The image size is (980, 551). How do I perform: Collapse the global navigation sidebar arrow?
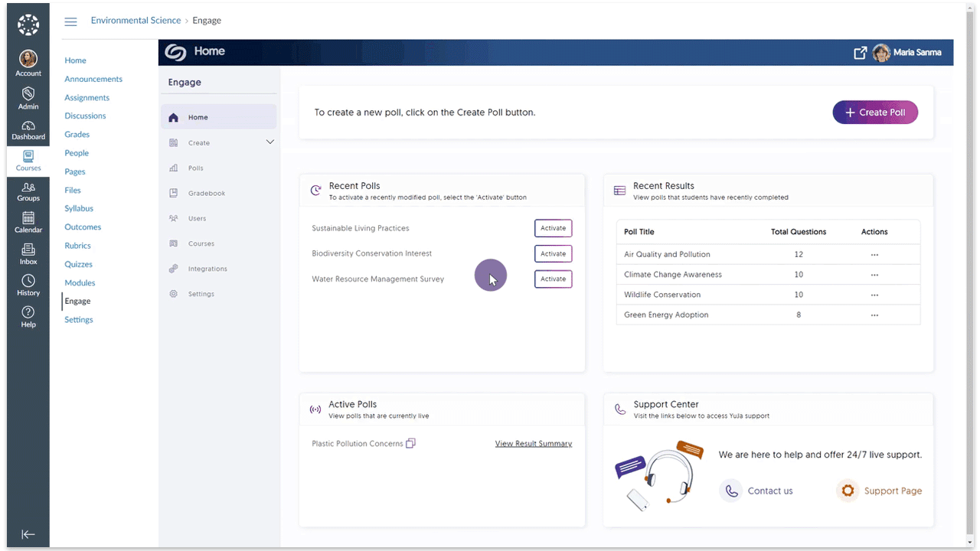point(28,534)
